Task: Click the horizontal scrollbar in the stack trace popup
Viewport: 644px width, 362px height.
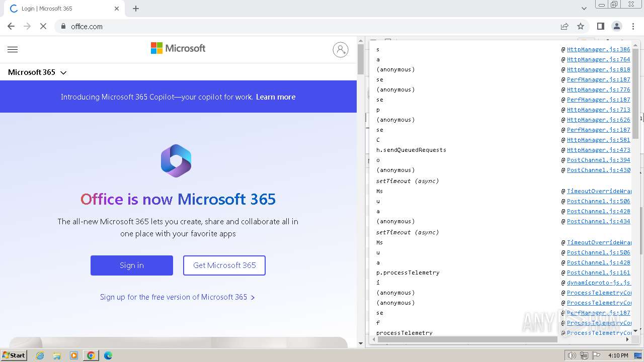Action: (467, 339)
